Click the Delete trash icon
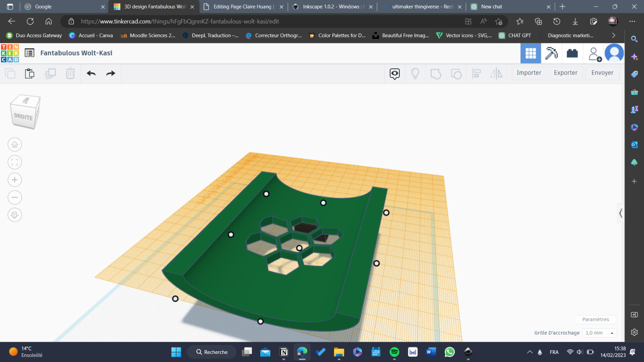The height and width of the screenshot is (362, 644). 71,73
